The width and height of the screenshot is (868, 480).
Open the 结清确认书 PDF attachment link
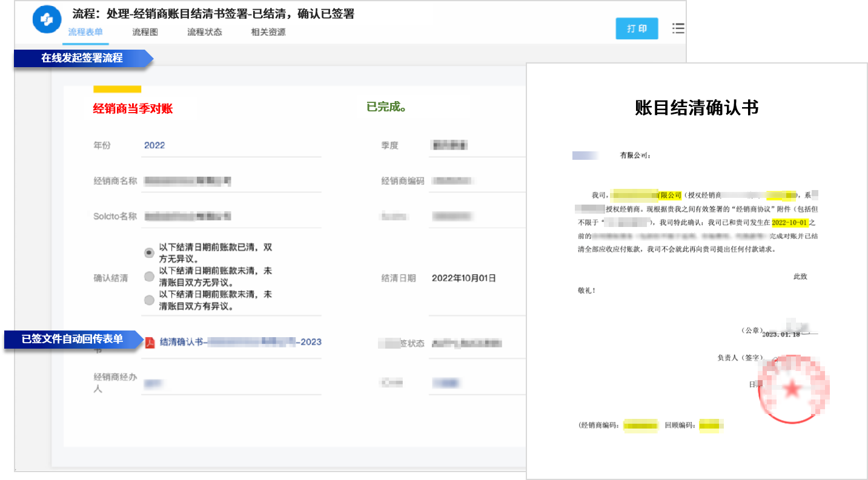point(240,342)
